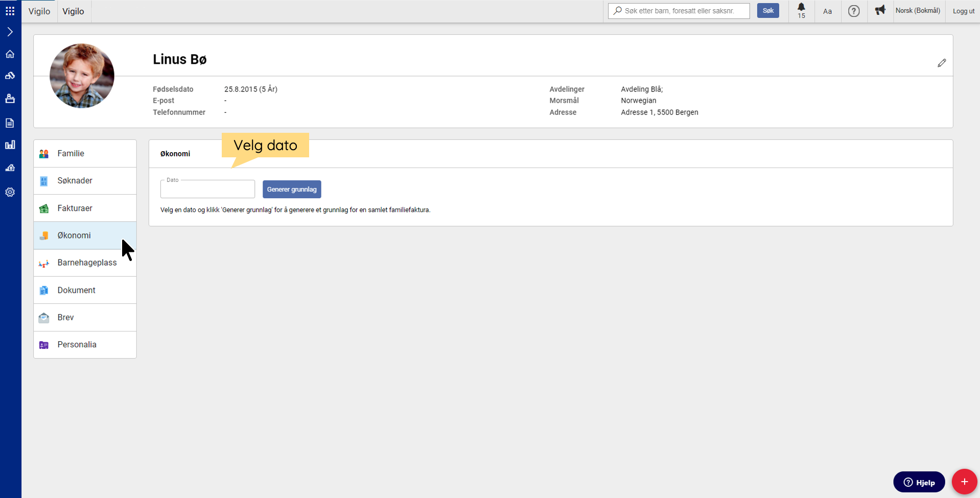Open the Norsk (Bokmål) language selector
Screen dimensions: 980x498
(917, 11)
